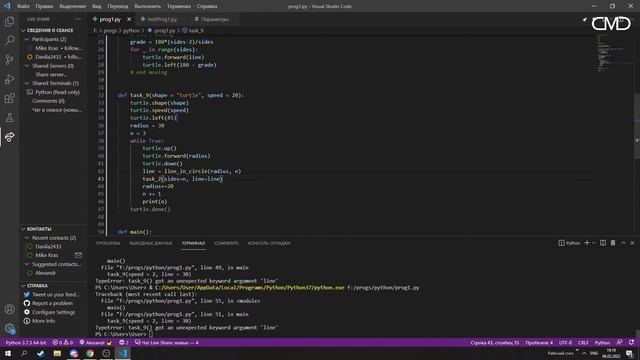Screen dimensions: 640x360
Task: Split the terminal panel
Action: [603, 243]
